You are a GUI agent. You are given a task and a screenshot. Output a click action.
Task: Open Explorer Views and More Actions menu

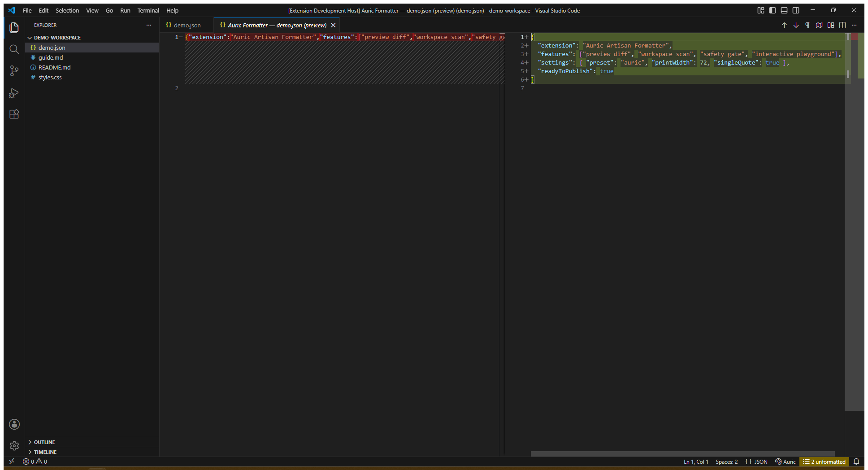pos(149,25)
